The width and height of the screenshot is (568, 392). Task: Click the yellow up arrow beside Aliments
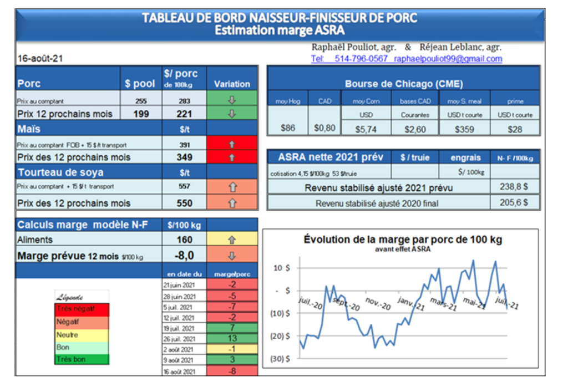232,240
